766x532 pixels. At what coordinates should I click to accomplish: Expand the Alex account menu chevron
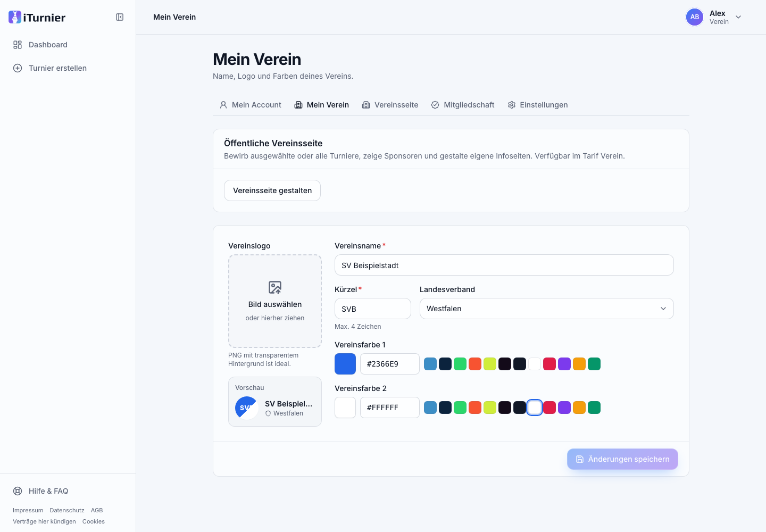pyautogui.click(x=738, y=17)
